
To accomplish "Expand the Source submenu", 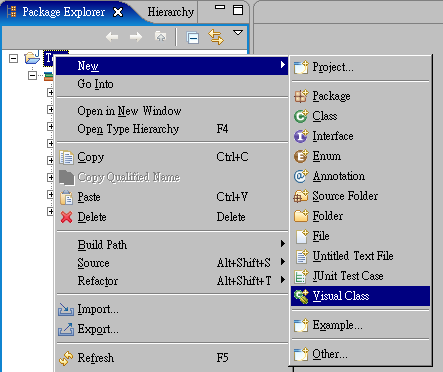I will point(172,263).
